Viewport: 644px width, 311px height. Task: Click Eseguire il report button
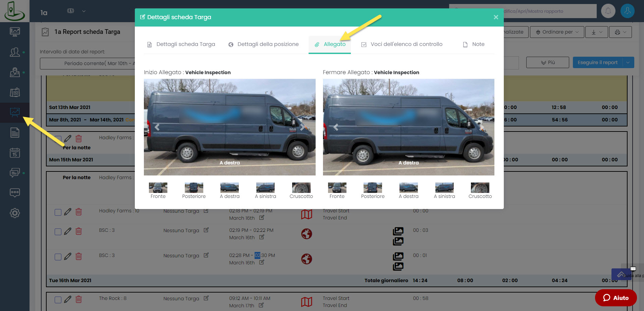(597, 62)
